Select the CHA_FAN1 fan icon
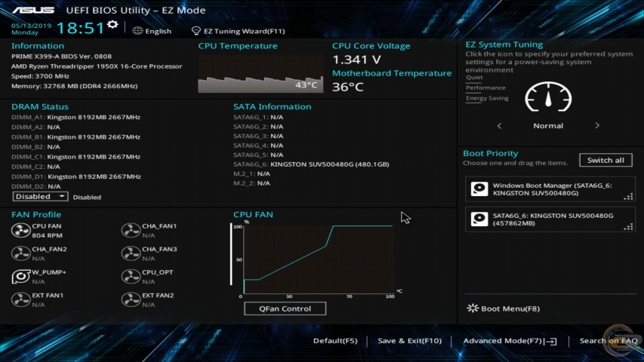Viewport: 644px width, 362px height. 131,230
